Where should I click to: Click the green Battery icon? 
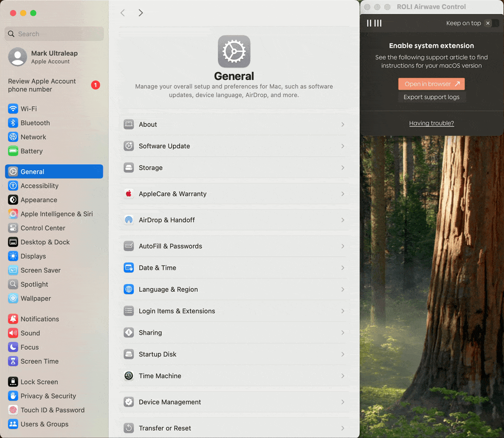tap(13, 151)
